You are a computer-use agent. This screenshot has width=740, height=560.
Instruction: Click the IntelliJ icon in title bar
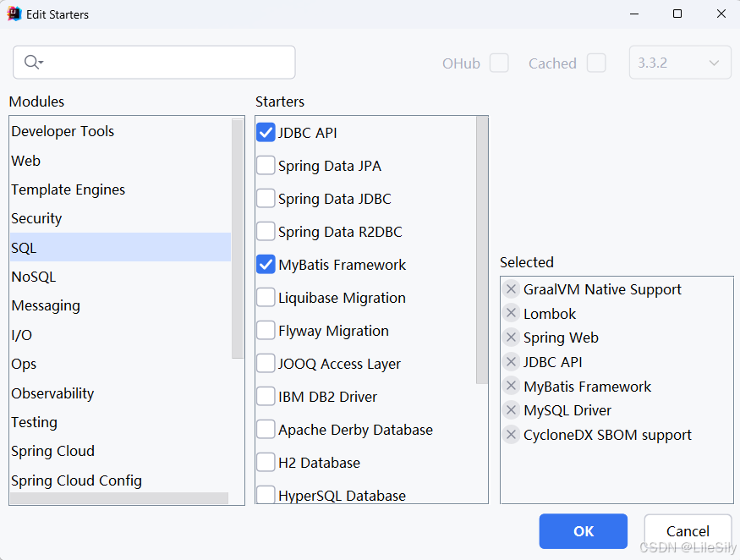[x=14, y=14]
